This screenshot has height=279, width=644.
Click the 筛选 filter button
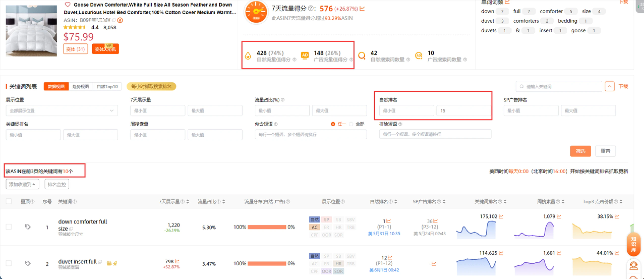581,151
